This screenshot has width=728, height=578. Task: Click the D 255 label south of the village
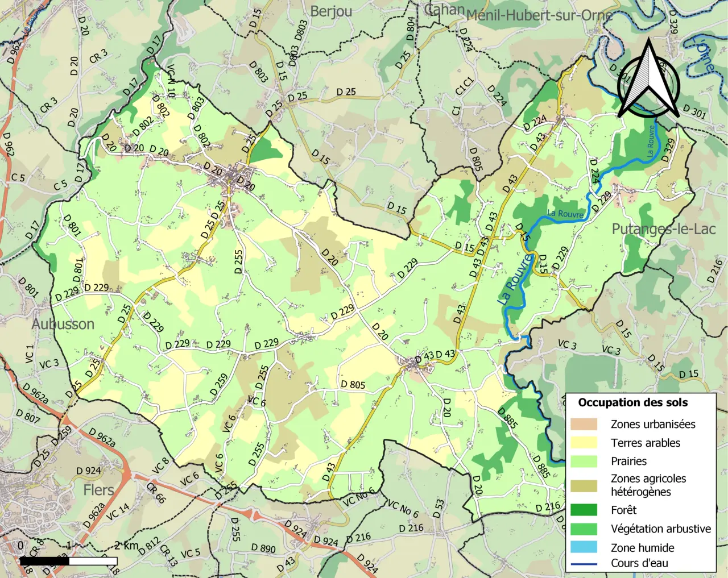pos(238,261)
